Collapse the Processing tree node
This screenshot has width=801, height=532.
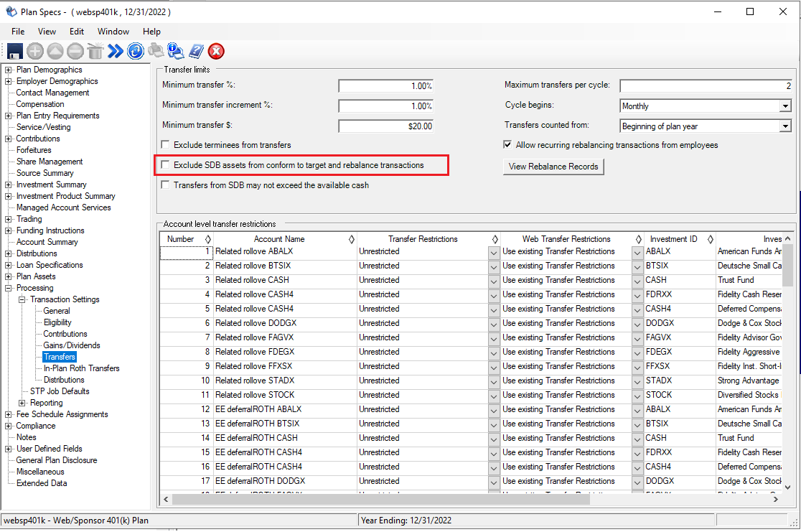point(8,288)
